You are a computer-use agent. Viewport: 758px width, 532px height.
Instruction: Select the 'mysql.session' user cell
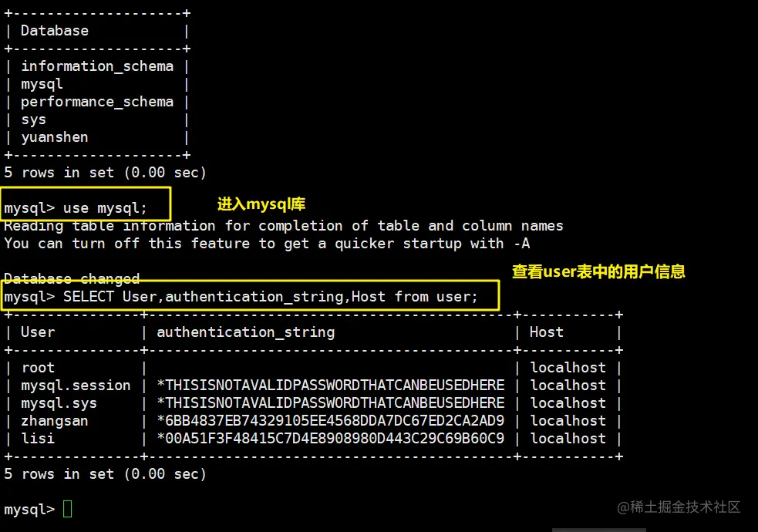76,385
